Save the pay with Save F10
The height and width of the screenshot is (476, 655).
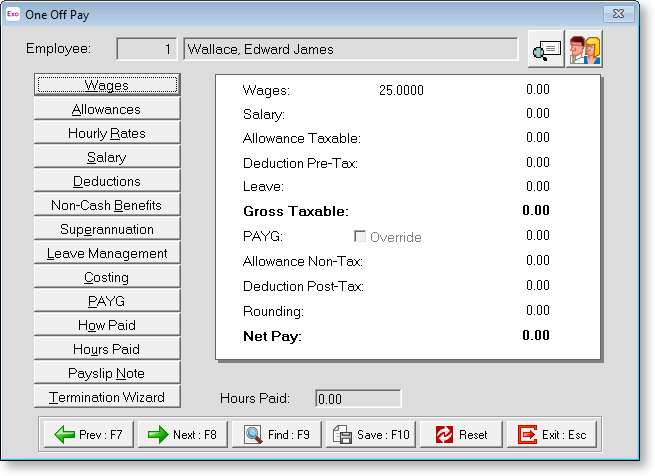(x=372, y=435)
